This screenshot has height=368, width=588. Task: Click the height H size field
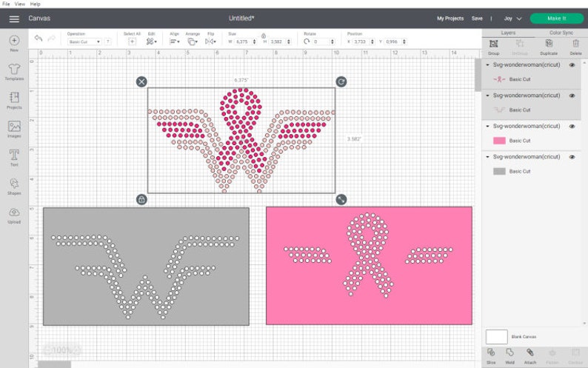pos(280,41)
